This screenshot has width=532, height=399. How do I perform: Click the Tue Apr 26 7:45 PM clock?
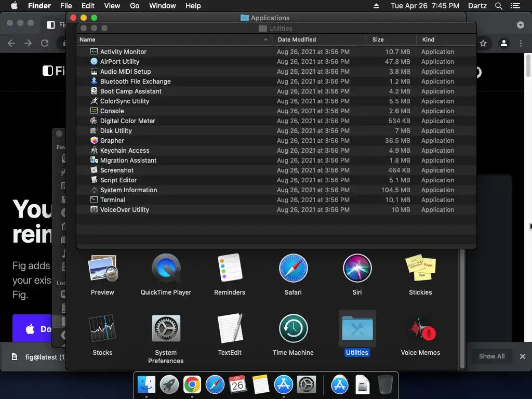(x=425, y=6)
